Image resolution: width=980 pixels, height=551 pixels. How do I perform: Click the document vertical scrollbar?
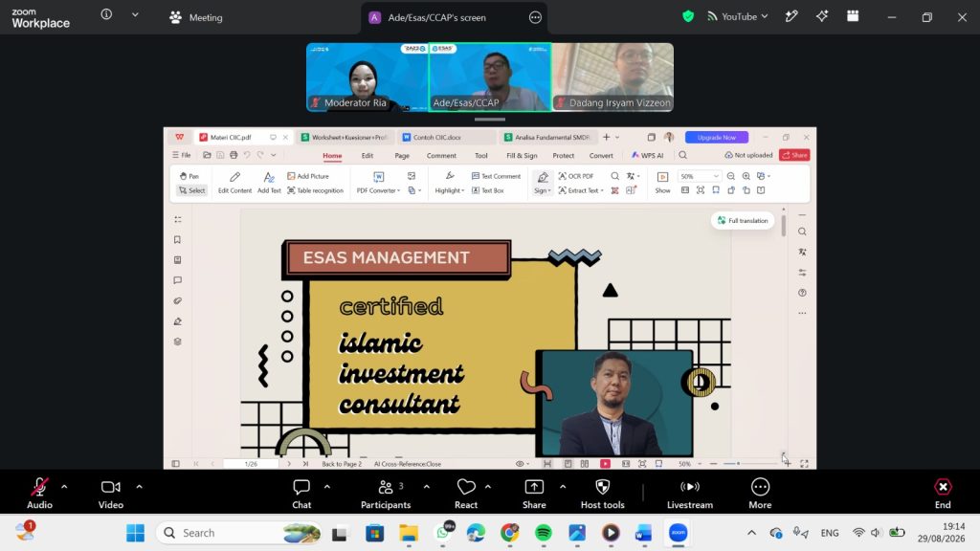click(783, 226)
